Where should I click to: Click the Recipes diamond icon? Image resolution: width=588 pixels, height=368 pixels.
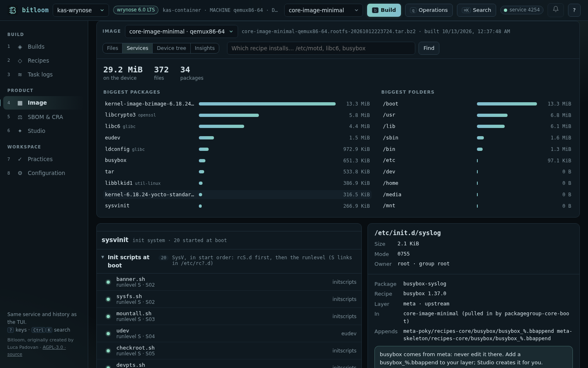20,61
